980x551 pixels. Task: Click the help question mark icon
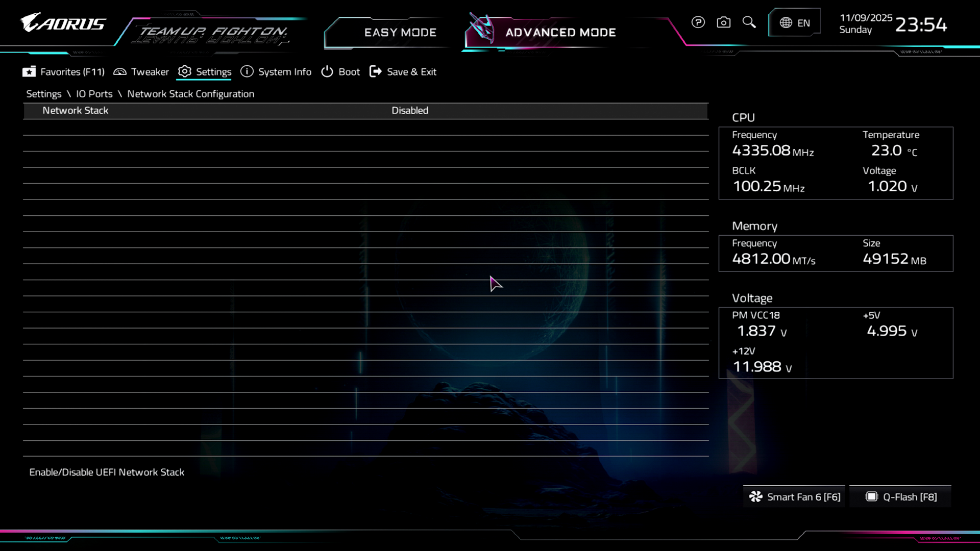(698, 22)
